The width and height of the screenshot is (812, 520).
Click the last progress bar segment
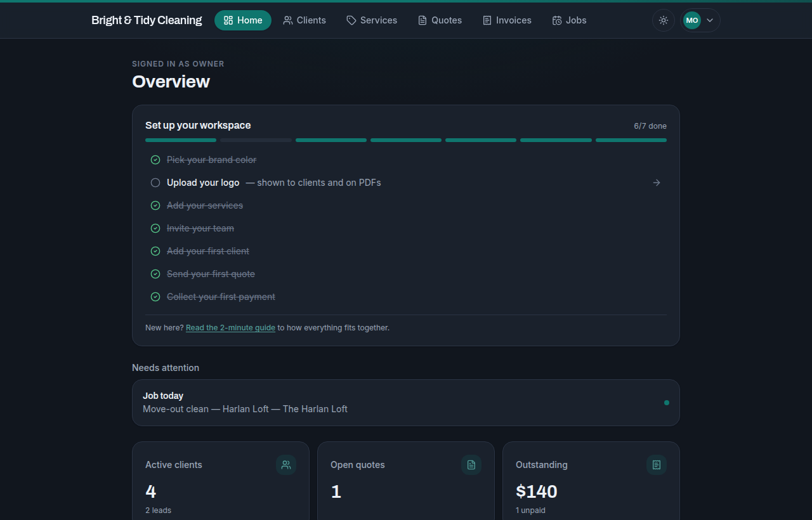click(x=631, y=140)
